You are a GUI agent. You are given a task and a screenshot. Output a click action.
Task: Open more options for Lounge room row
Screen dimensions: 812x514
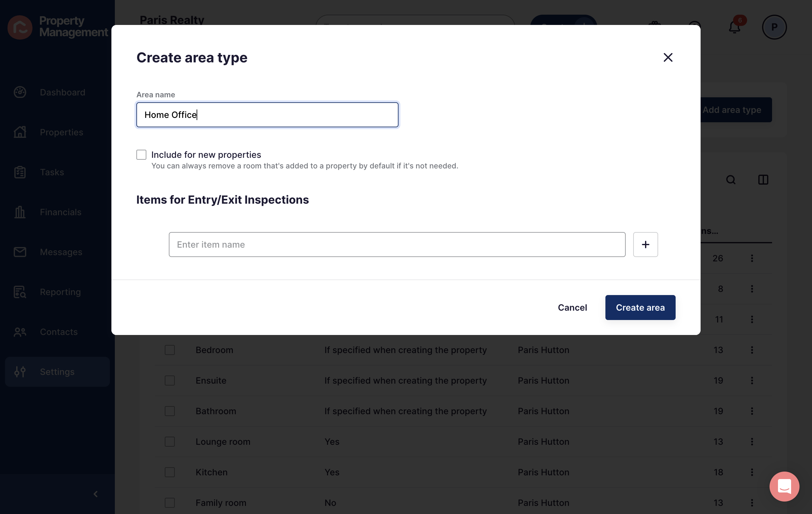[x=752, y=442]
